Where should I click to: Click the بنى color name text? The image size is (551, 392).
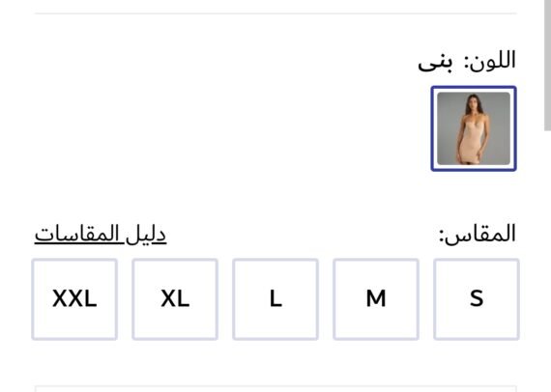[x=435, y=63]
